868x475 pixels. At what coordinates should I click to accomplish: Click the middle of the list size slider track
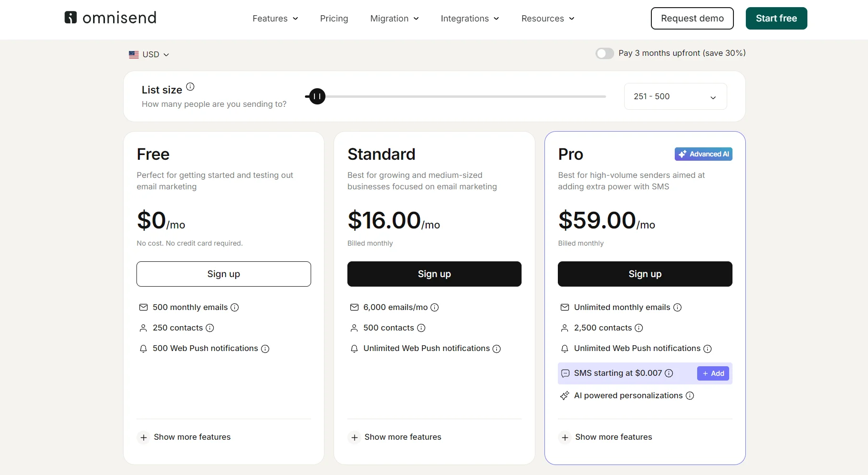coord(456,96)
